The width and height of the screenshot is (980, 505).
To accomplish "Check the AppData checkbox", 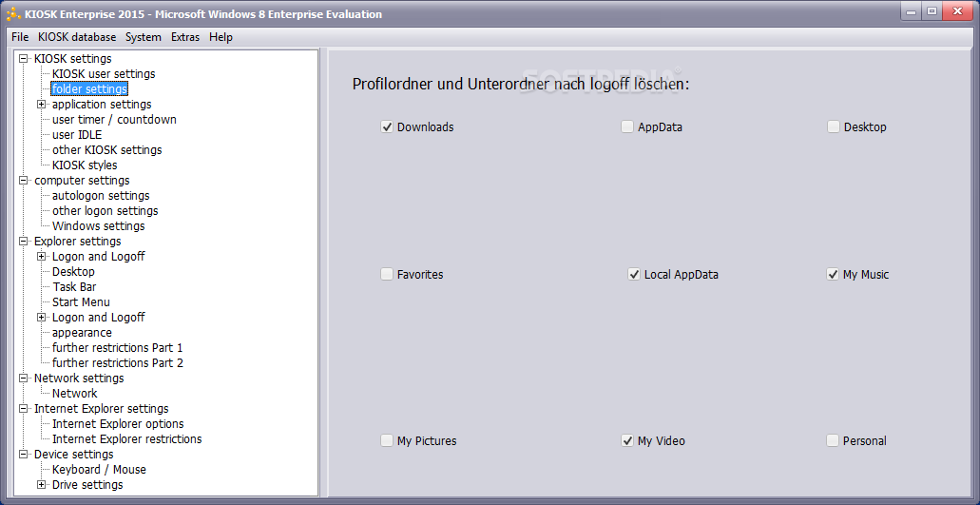I will (x=626, y=126).
